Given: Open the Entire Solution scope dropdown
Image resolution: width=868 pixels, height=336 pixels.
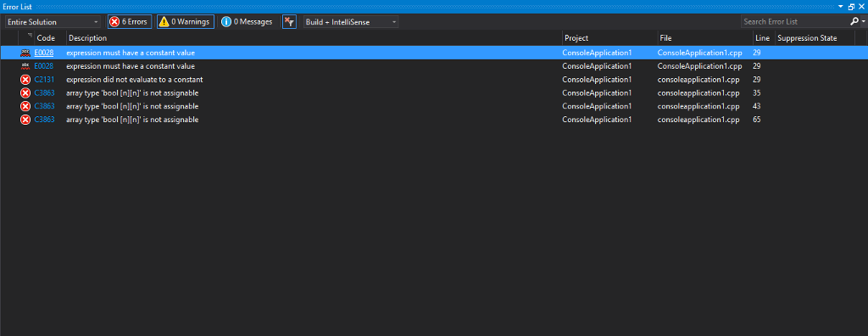Looking at the screenshot, I should pyautogui.click(x=53, y=21).
